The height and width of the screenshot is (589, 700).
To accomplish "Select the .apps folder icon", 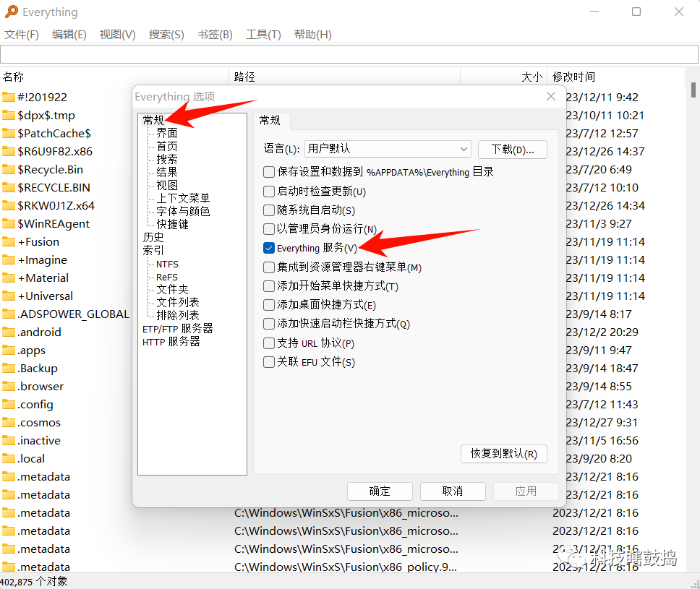I will pyautogui.click(x=9, y=350).
